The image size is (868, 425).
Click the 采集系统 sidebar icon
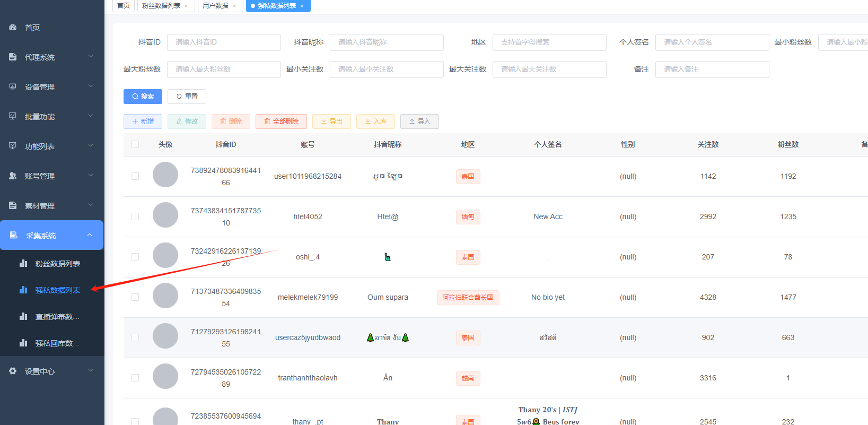coord(14,235)
